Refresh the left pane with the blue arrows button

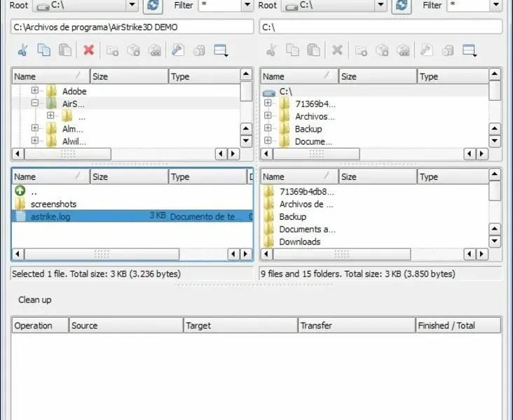153,5
